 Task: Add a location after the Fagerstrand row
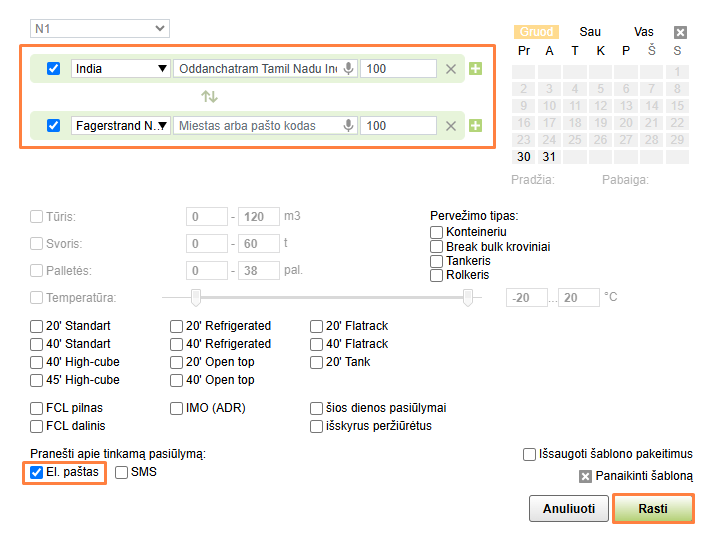pyautogui.click(x=475, y=126)
